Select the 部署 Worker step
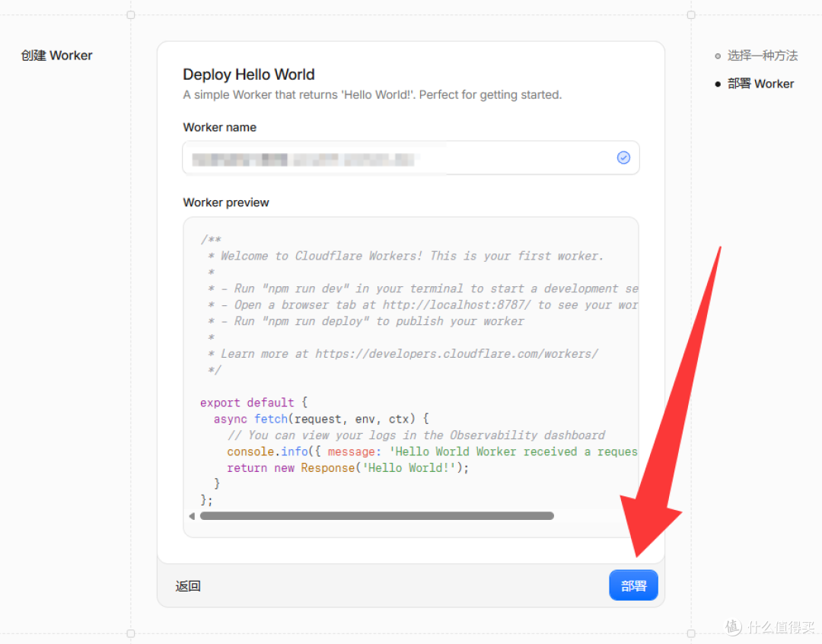This screenshot has height=644, width=822. (x=760, y=84)
